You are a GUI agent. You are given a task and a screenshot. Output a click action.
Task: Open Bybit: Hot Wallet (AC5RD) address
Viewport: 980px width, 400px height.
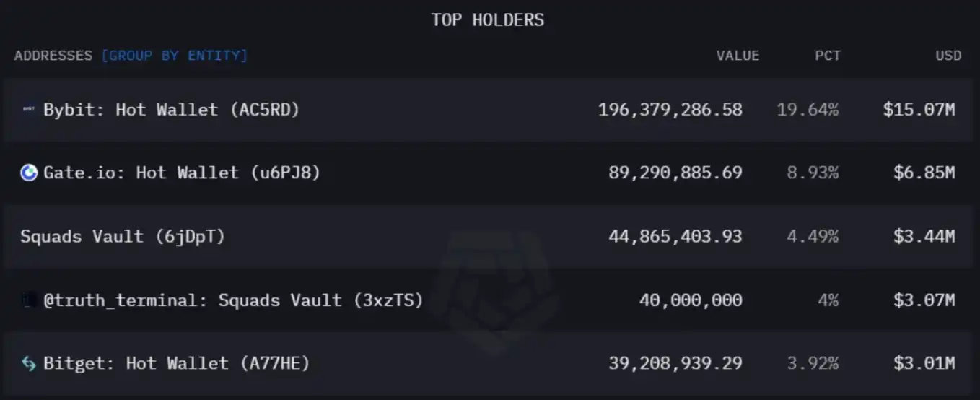[171, 110]
